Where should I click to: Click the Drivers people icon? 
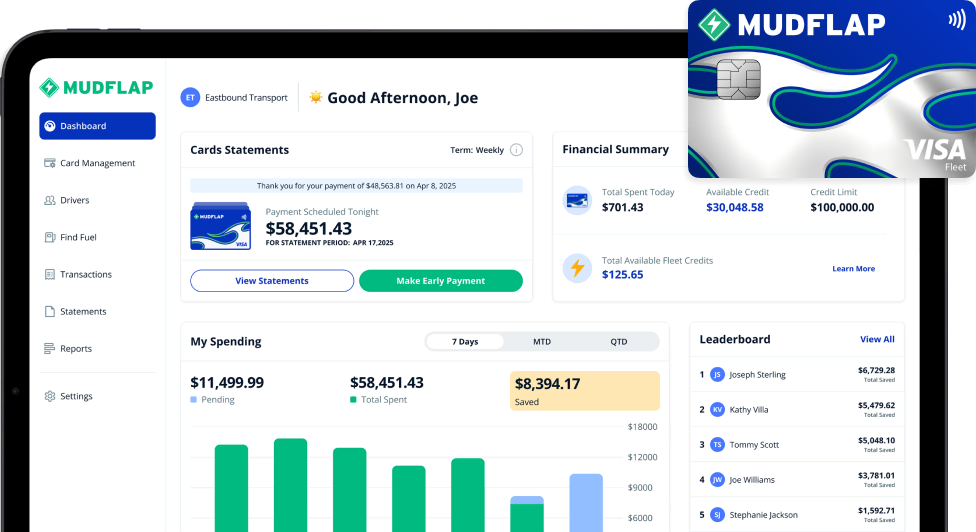[50, 200]
